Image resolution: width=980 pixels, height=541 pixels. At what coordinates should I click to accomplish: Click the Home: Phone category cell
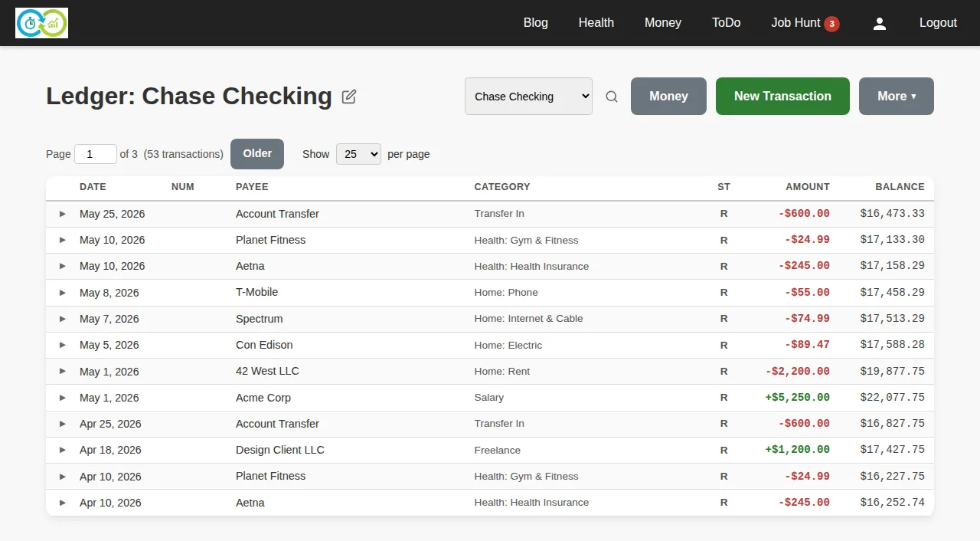tap(506, 293)
